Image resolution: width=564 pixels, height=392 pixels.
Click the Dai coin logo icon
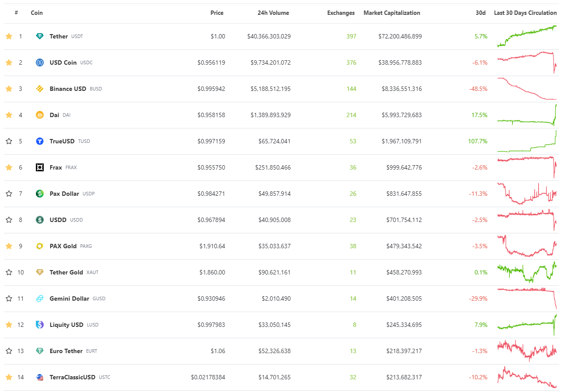40,115
